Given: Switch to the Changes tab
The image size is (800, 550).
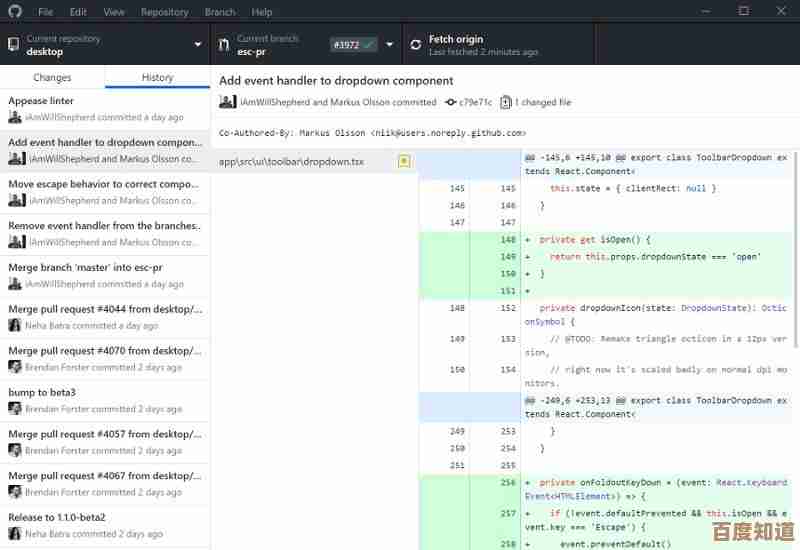Looking at the screenshot, I should coord(52,77).
